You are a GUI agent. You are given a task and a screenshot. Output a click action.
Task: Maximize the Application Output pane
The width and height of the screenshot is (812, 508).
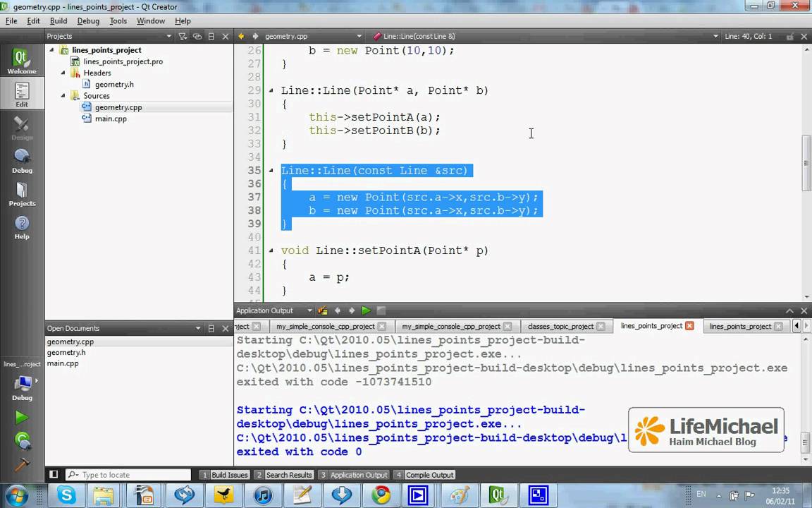(789, 310)
